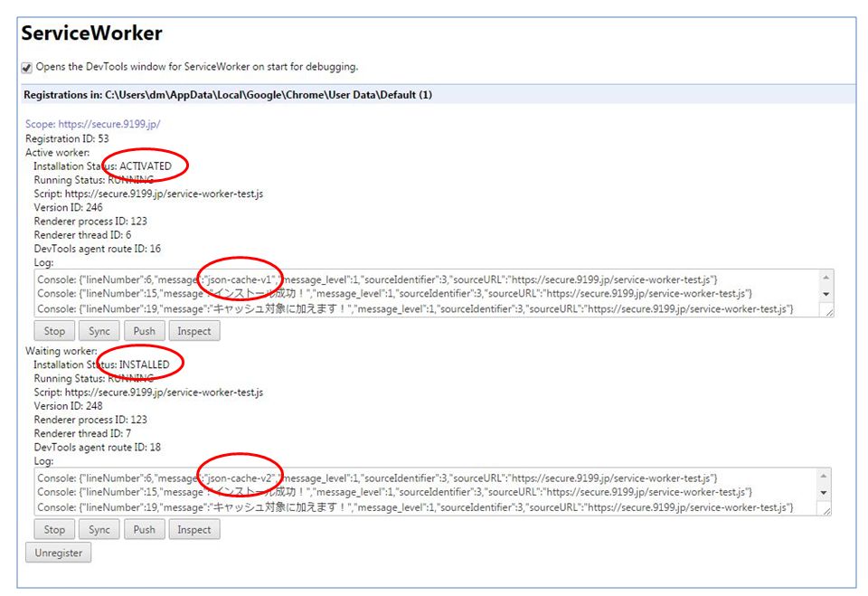Click Version ID: 248 text
868x596 pixels.
68,405
